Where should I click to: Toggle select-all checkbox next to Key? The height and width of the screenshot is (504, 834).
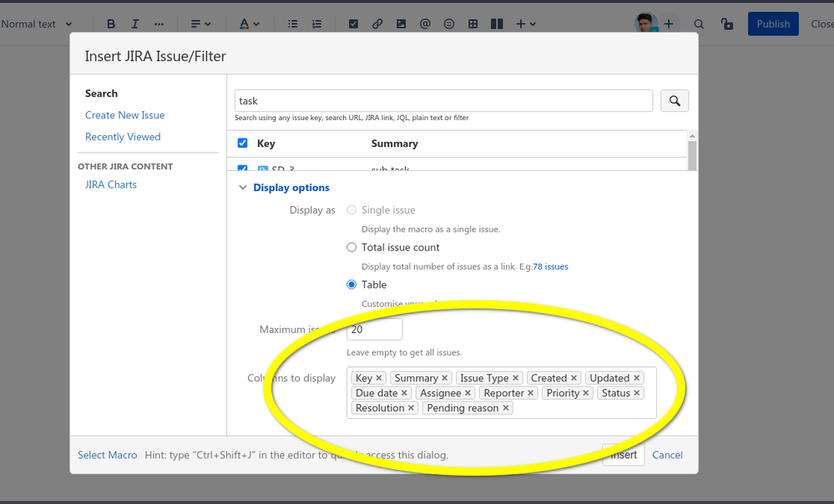click(243, 143)
